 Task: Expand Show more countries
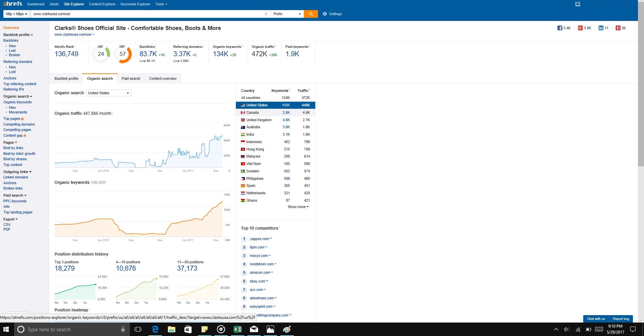[x=298, y=207]
